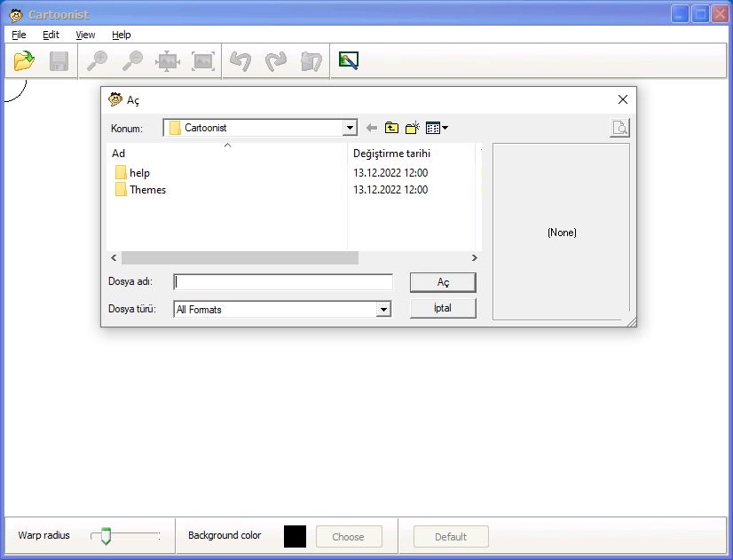
Task: Open the View menu
Action: coord(85,35)
